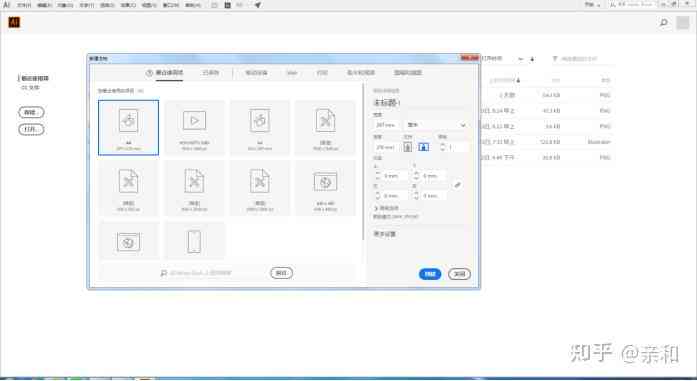
Task: Click the height value field
Action: 386,147
